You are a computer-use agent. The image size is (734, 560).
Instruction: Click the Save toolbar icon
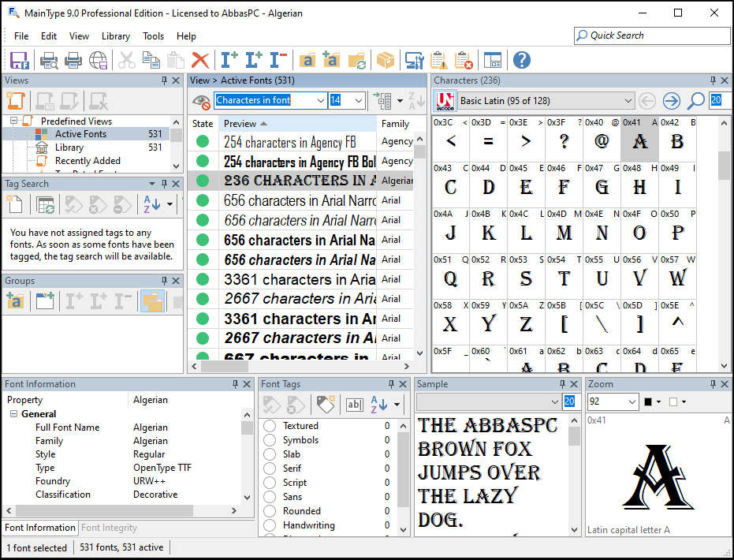click(20, 61)
